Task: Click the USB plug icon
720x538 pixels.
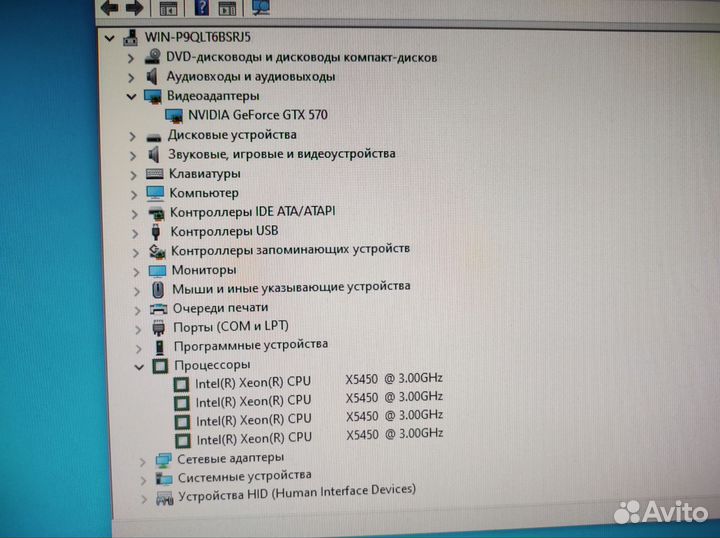Action: (x=156, y=231)
